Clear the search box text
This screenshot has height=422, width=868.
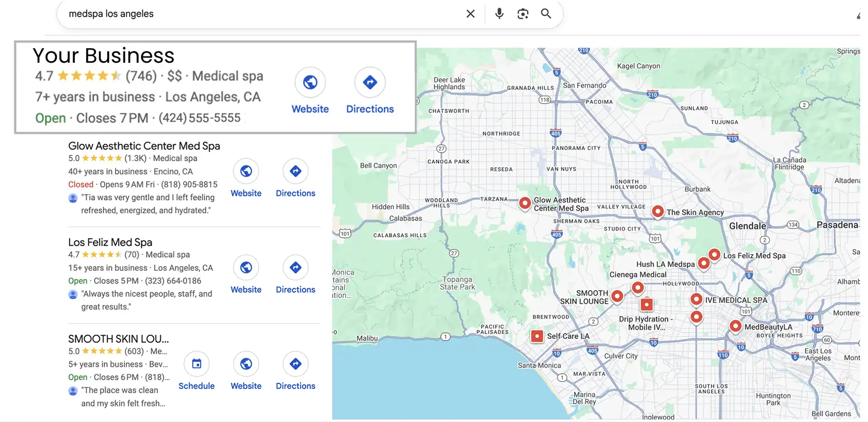coord(470,14)
